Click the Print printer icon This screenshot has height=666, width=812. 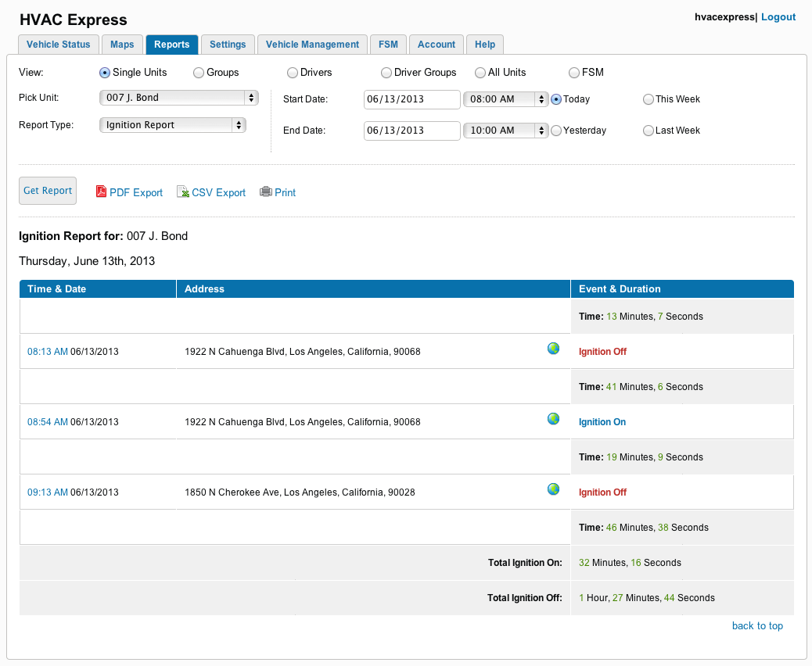pyautogui.click(x=266, y=192)
